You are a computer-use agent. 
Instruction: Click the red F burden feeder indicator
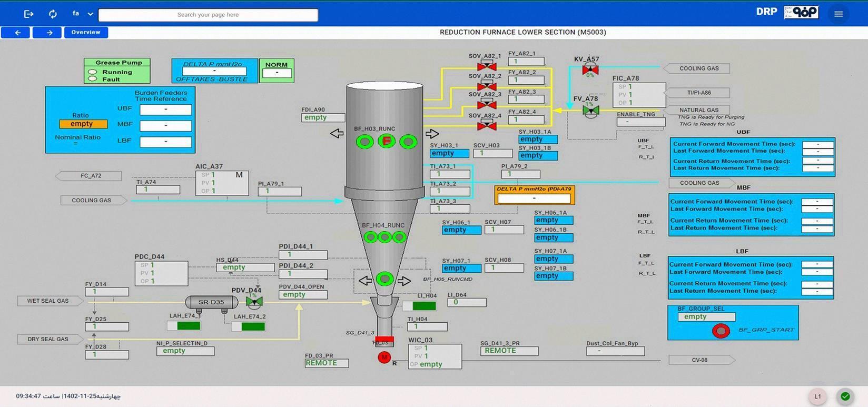[387, 141]
